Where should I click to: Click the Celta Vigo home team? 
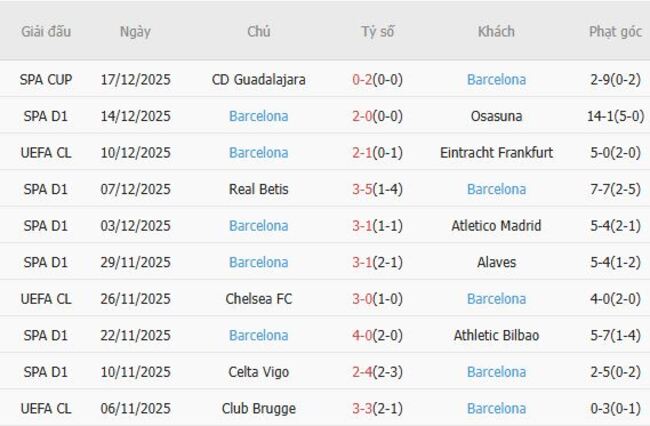click(259, 372)
